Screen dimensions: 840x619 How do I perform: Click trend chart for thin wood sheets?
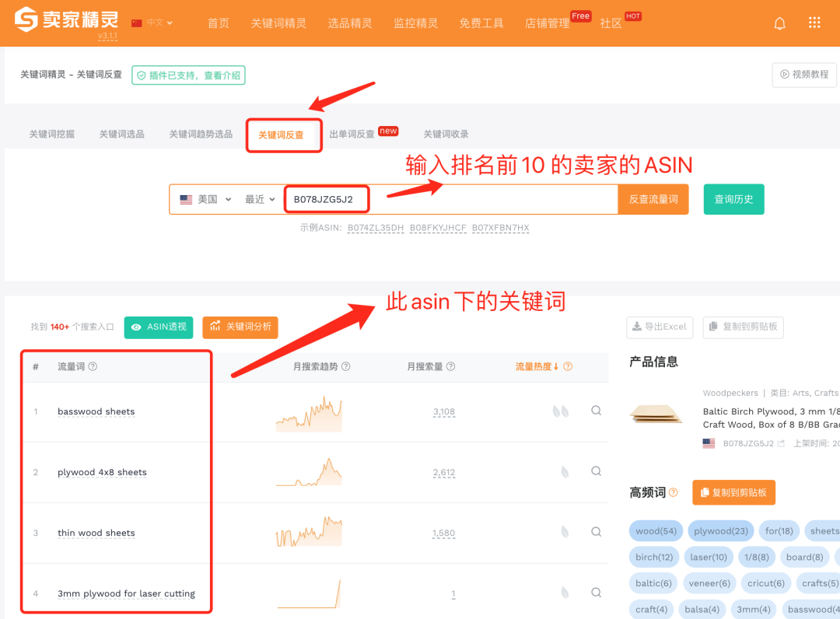[309, 532]
